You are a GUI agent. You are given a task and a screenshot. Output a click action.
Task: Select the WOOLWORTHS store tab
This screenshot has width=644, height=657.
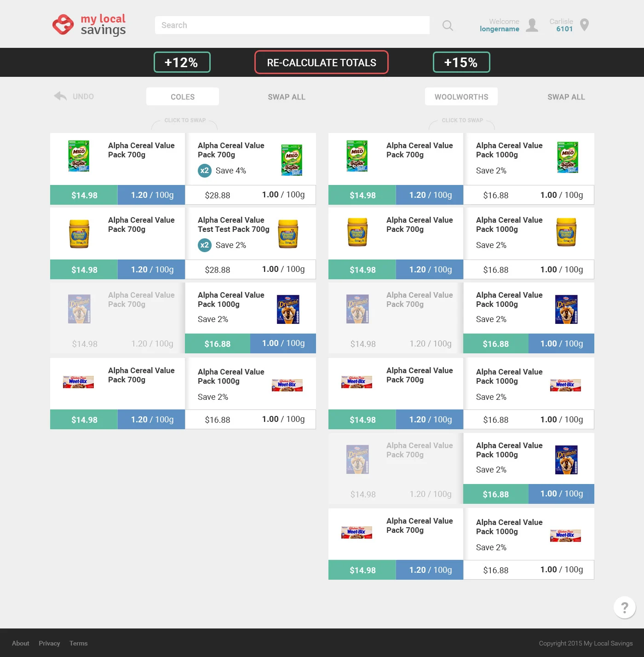click(x=461, y=97)
